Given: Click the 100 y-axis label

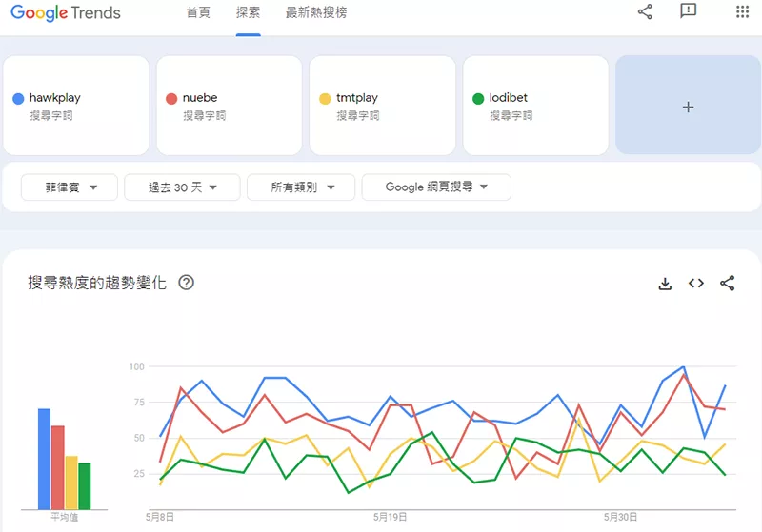Looking at the screenshot, I should [136, 366].
